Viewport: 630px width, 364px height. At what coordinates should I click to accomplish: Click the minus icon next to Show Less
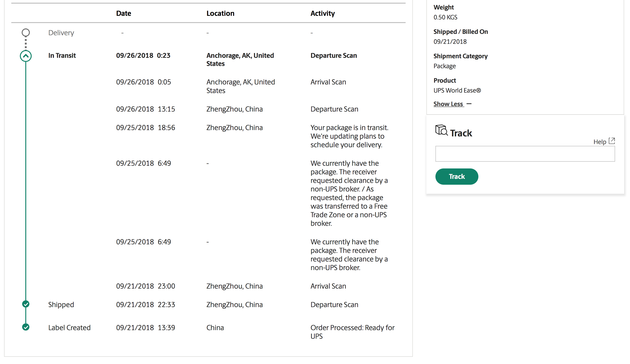click(469, 104)
